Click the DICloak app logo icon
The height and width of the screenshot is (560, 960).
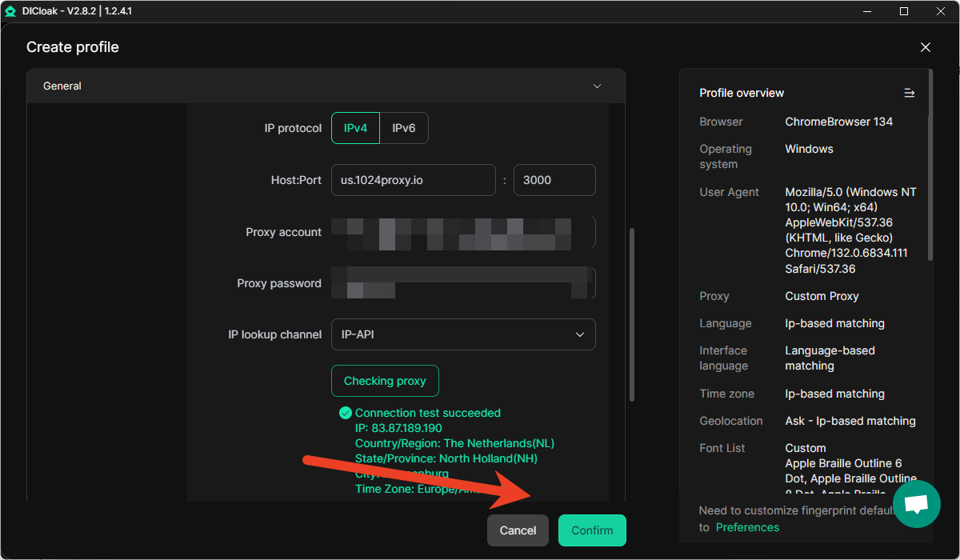click(10, 11)
